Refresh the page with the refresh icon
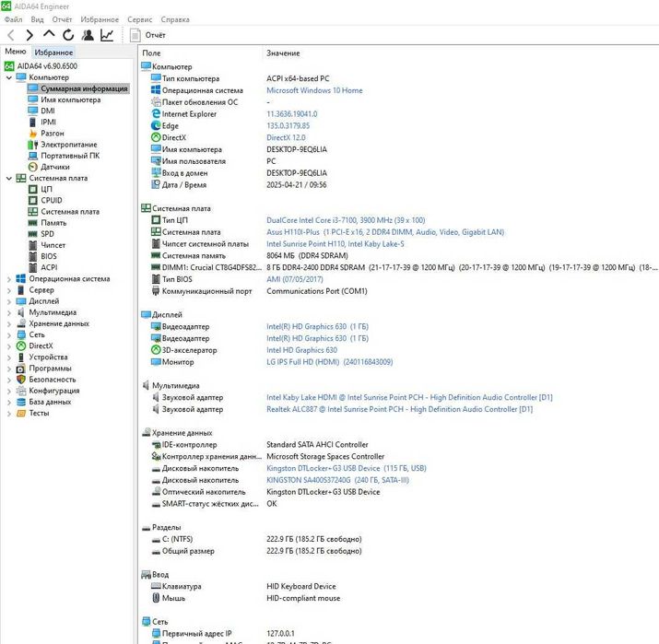Screen dimensions: 659x644 (68, 35)
